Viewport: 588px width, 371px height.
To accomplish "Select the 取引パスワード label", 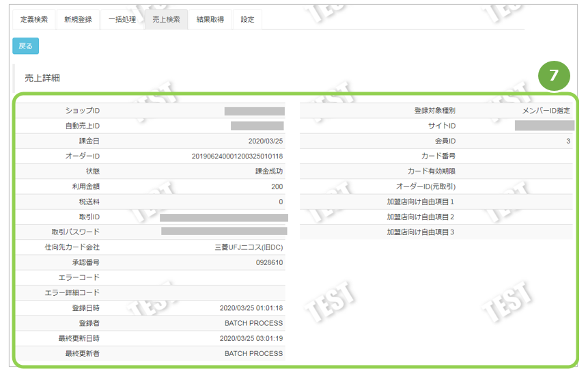I will (76, 232).
